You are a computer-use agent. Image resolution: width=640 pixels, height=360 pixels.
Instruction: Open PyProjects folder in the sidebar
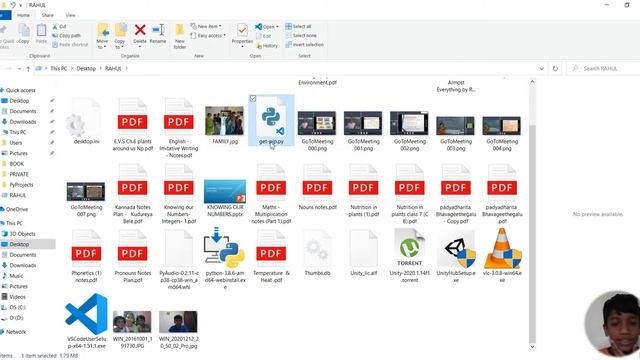(21, 185)
